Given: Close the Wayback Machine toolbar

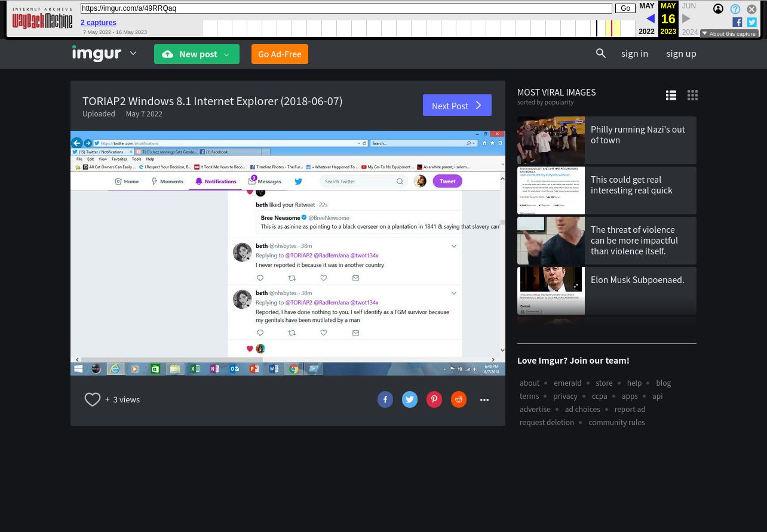Looking at the screenshot, I should click(x=751, y=9).
